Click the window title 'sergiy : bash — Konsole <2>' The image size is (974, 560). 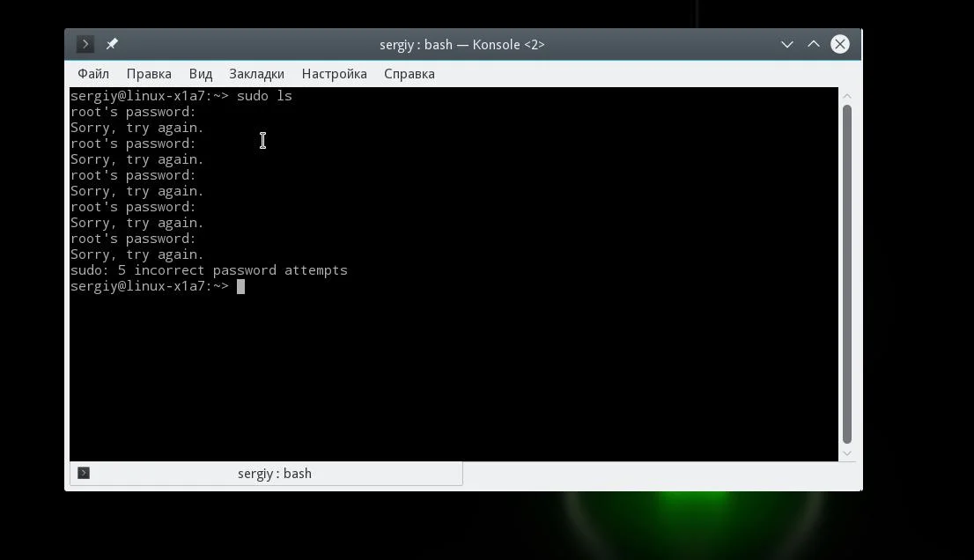(x=462, y=45)
